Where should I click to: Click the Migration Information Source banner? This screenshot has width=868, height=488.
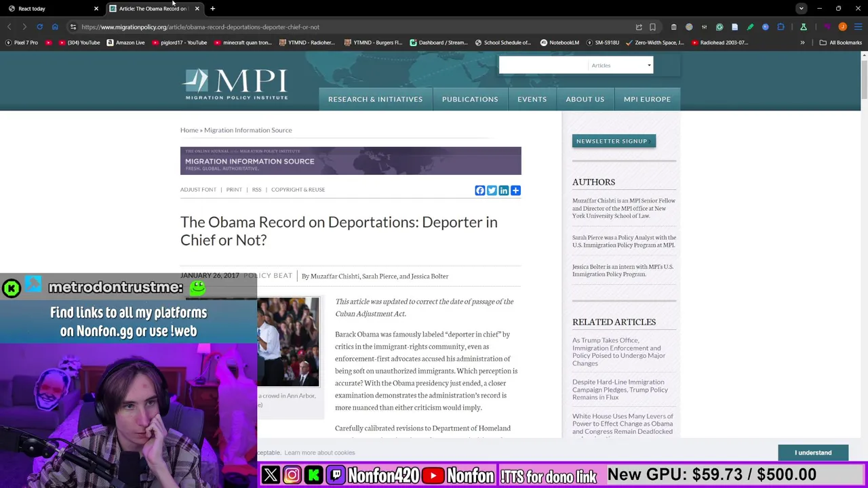tap(351, 161)
